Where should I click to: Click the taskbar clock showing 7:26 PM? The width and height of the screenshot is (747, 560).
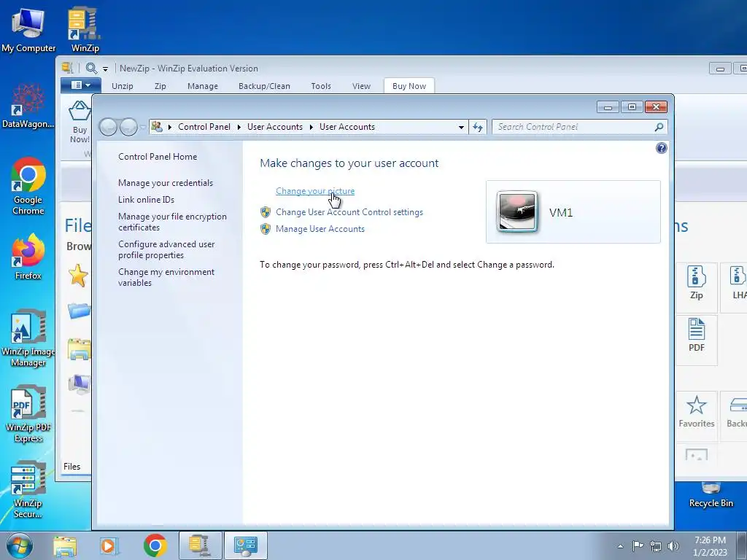coord(710,546)
